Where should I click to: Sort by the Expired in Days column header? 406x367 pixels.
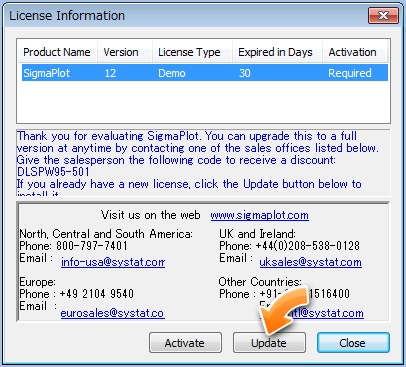click(x=277, y=52)
